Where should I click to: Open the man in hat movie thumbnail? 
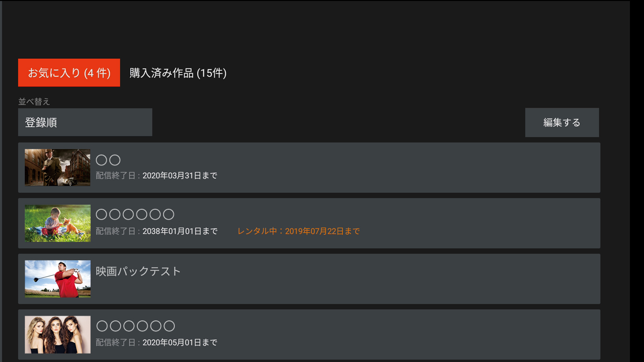click(x=57, y=168)
